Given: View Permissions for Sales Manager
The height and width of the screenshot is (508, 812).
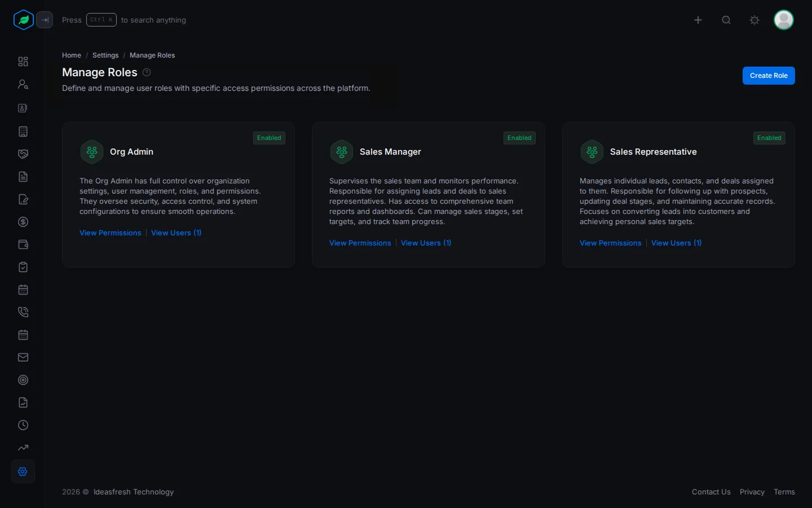Looking at the screenshot, I should (x=360, y=243).
